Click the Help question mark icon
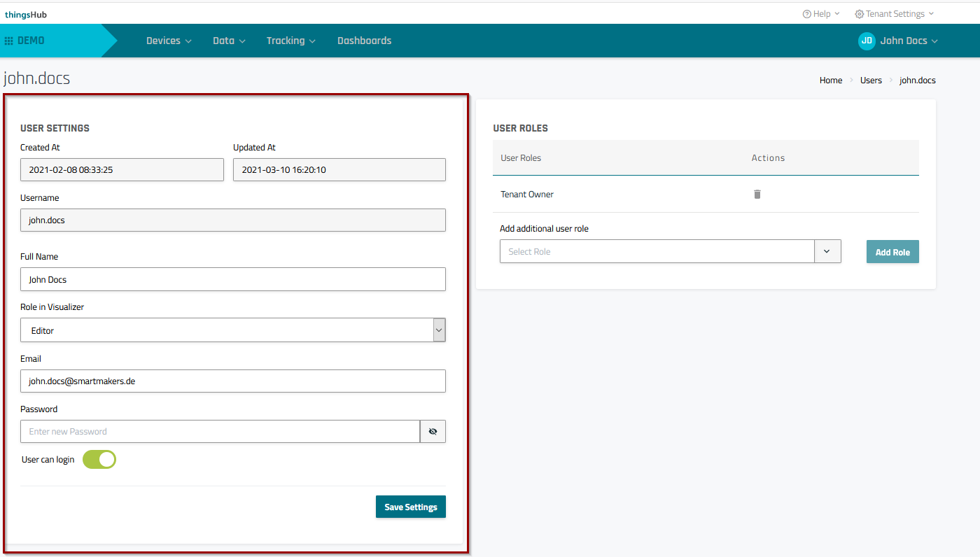This screenshot has width=980, height=557. pos(806,14)
